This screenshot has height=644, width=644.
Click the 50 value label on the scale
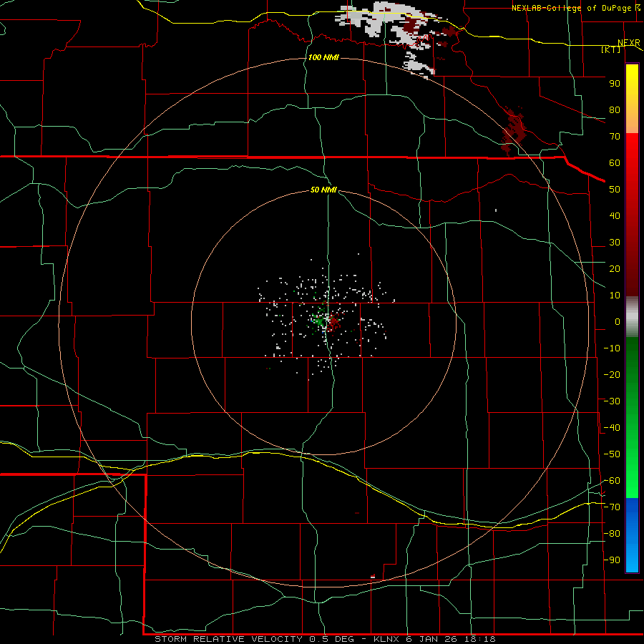pos(615,190)
